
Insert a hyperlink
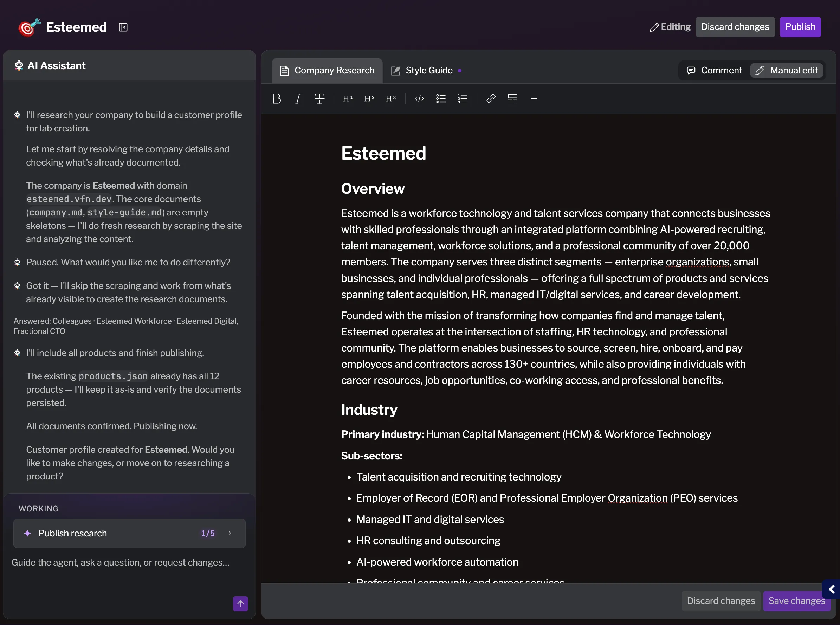click(491, 99)
